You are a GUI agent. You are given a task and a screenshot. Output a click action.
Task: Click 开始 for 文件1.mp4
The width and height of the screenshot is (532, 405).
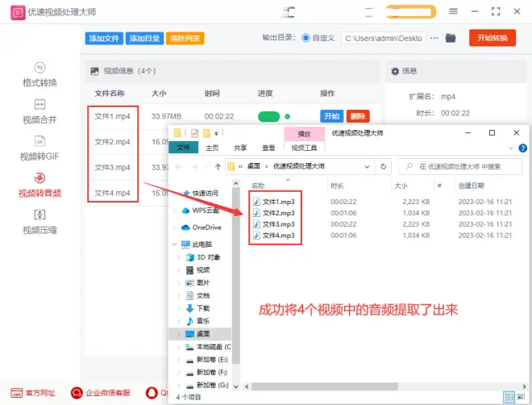331,116
